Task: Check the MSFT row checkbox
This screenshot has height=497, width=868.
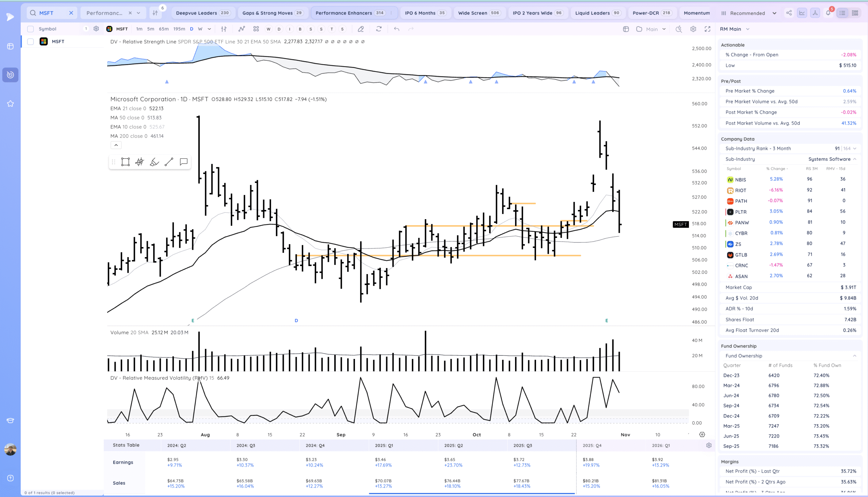Action: (x=31, y=42)
